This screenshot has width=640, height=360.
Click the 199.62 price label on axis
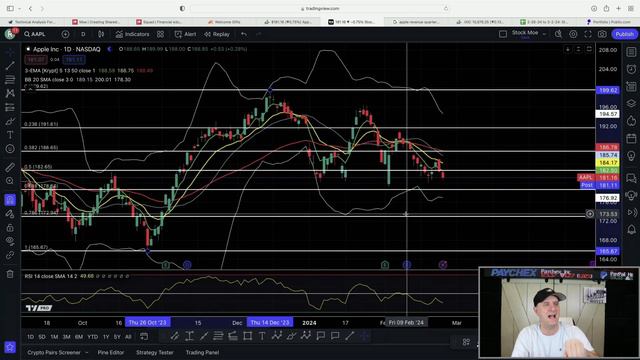(x=608, y=90)
